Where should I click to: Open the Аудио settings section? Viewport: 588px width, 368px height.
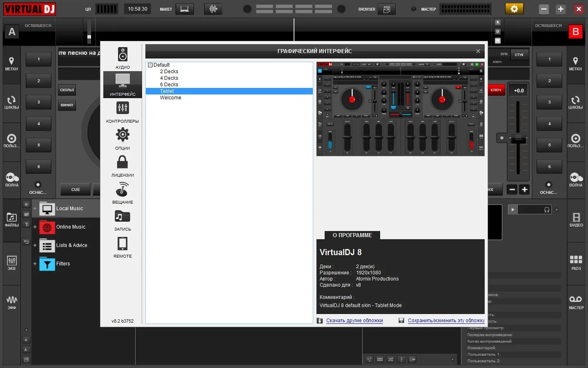pyautogui.click(x=122, y=58)
